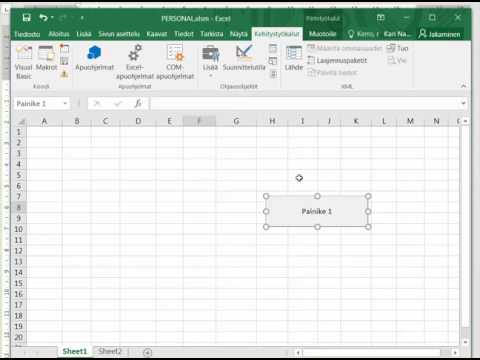Screen dimensions: 480x360
Task: Open the Name Box dropdown arrow
Action: (65, 104)
